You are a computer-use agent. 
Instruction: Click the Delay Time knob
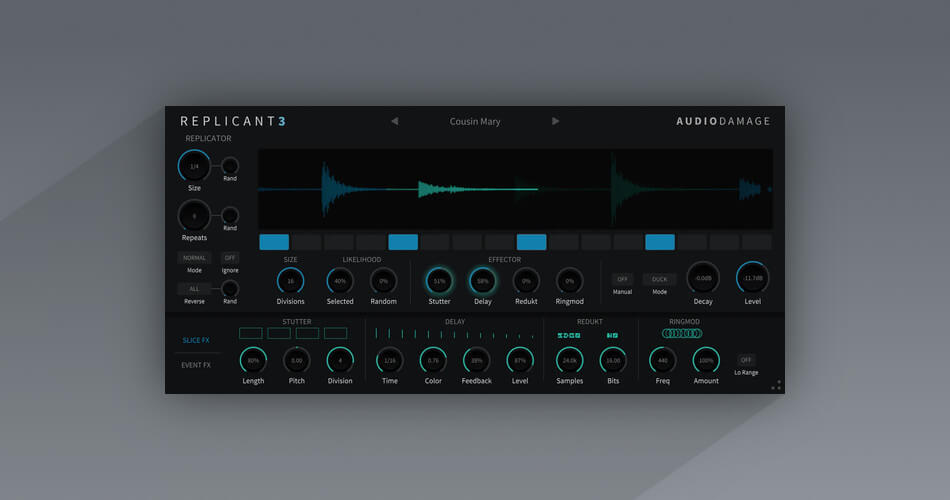tap(390, 361)
